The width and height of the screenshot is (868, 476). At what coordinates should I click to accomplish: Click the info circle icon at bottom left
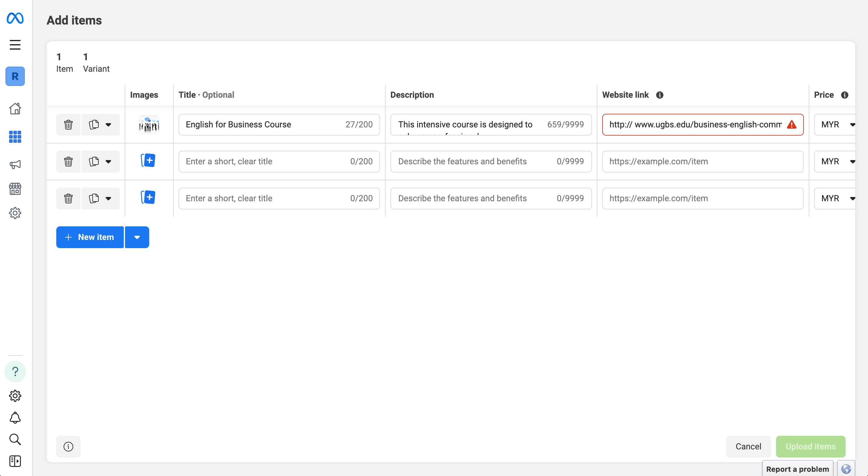pyautogui.click(x=69, y=447)
